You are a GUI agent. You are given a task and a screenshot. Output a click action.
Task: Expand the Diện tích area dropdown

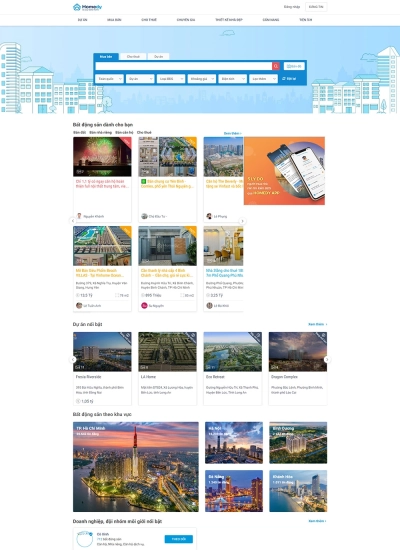point(233,79)
